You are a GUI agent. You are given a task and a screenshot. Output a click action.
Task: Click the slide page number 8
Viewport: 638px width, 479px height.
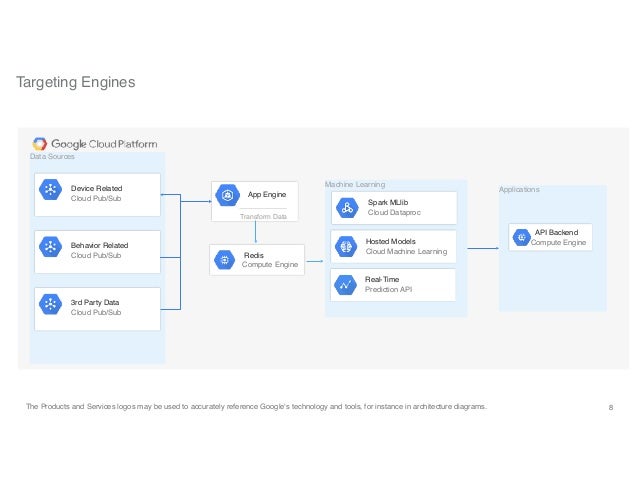coord(611,407)
